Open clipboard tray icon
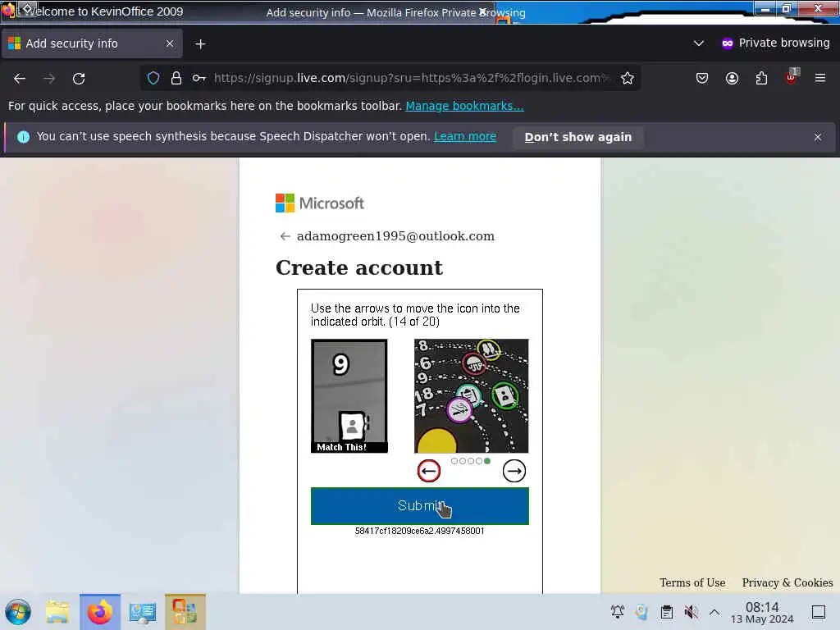The height and width of the screenshot is (630, 840). click(x=666, y=612)
